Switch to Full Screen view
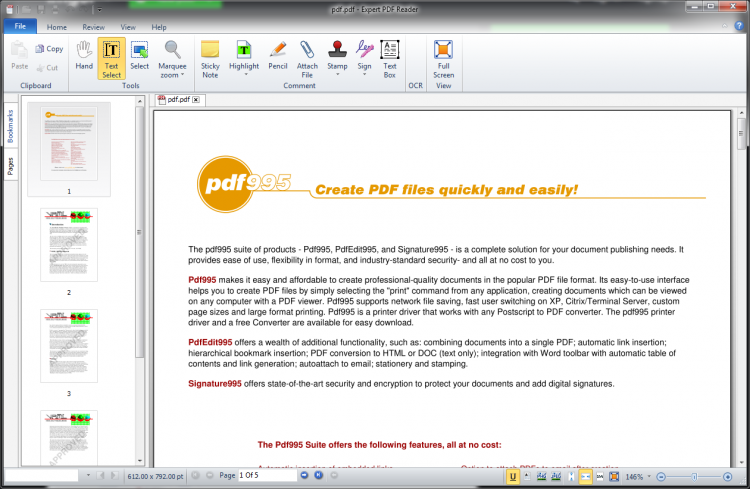This screenshot has height=489, width=750. (x=443, y=58)
